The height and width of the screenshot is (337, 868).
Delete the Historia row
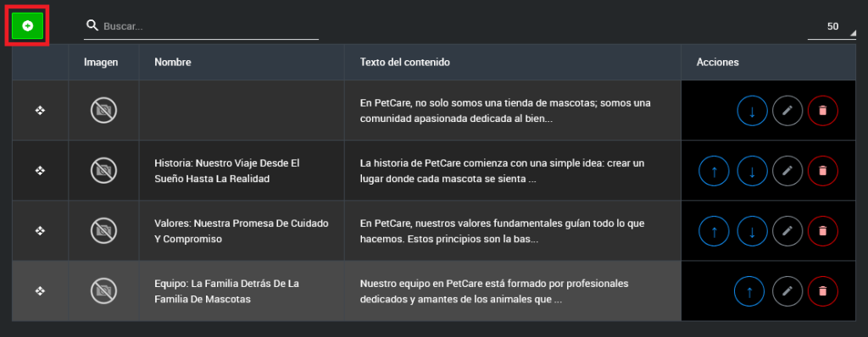tap(822, 171)
